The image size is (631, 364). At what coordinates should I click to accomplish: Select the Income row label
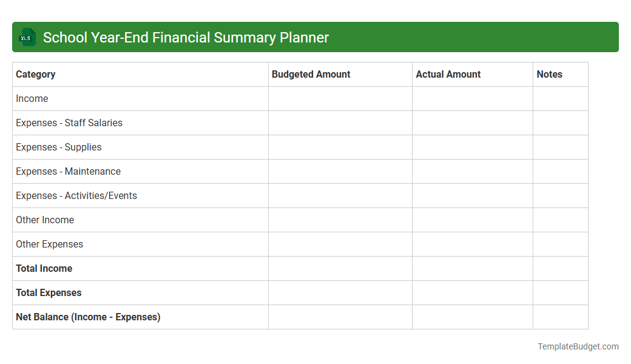click(32, 98)
